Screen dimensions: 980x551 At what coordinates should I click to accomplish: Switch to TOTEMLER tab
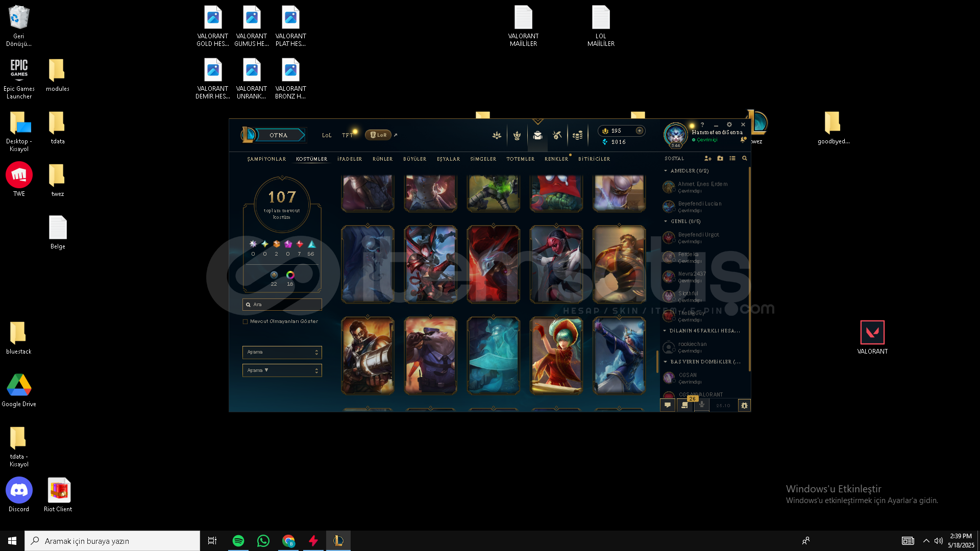(x=520, y=159)
